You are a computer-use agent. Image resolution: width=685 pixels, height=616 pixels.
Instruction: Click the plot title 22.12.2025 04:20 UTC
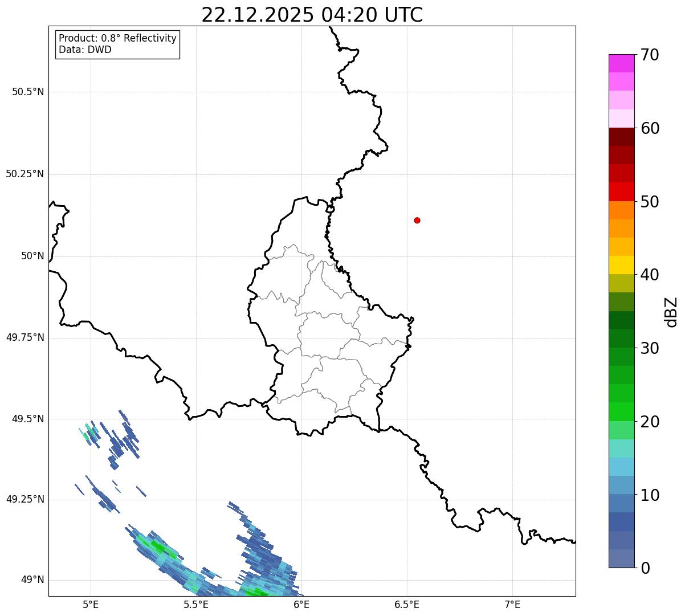[x=312, y=14]
